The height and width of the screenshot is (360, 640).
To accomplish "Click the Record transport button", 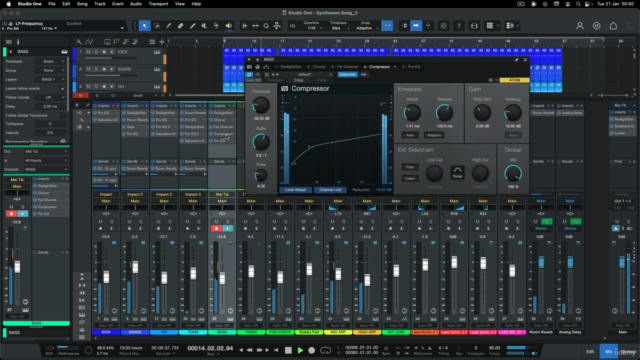I will tap(312, 350).
